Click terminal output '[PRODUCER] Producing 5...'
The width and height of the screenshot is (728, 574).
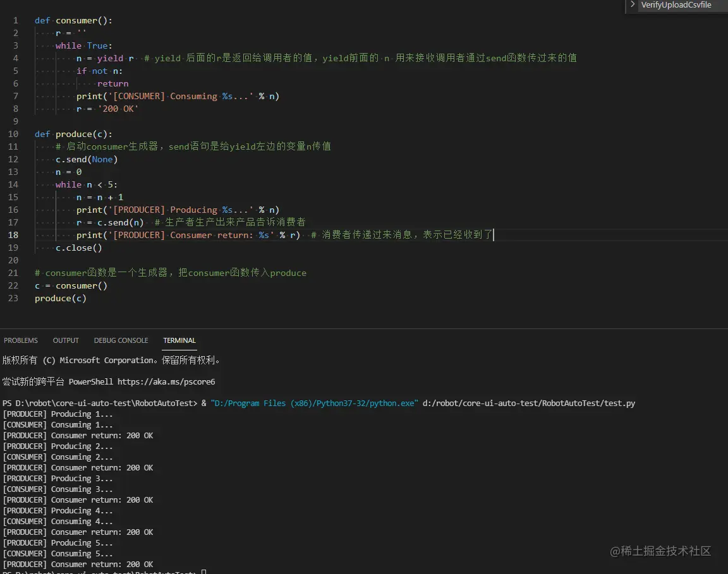tap(58, 543)
